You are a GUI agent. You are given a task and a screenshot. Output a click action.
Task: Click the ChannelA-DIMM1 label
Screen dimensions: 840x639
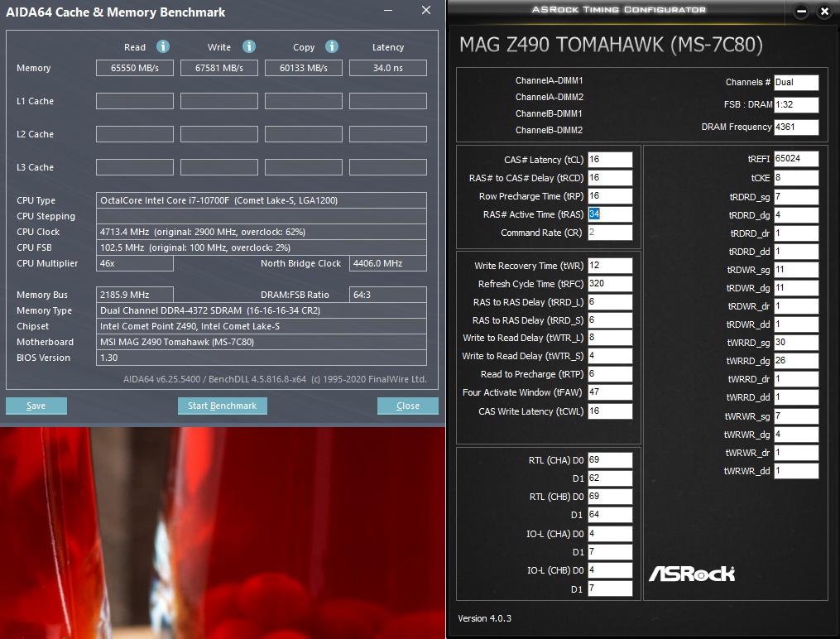pyautogui.click(x=550, y=80)
